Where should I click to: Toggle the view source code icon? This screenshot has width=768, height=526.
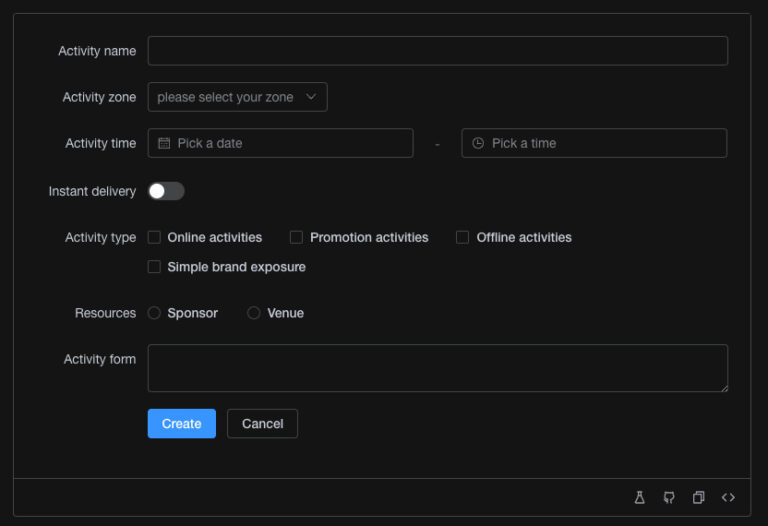pos(728,497)
